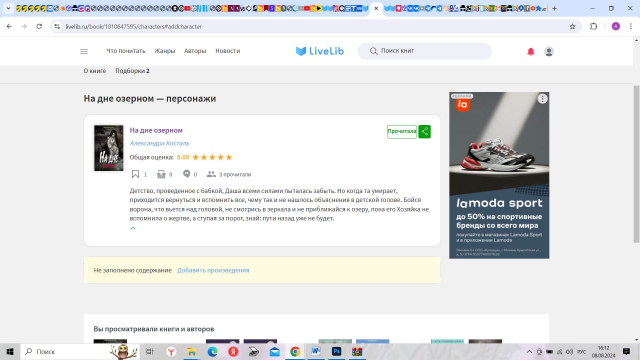This screenshot has width=640, height=360.
Task: Switch the keyboard language 'РУС' indicator
Action: [x=582, y=352]
